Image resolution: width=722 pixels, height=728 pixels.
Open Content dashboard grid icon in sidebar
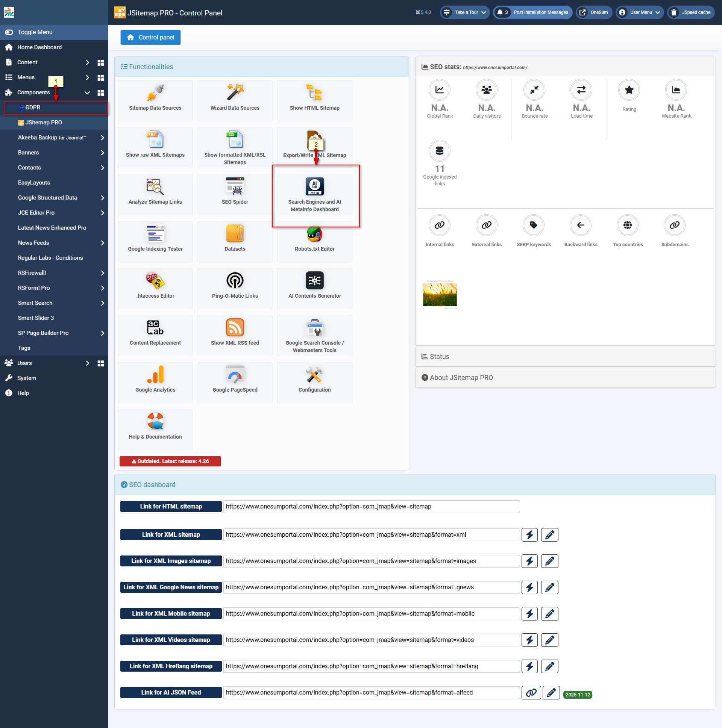coord(101,62)
